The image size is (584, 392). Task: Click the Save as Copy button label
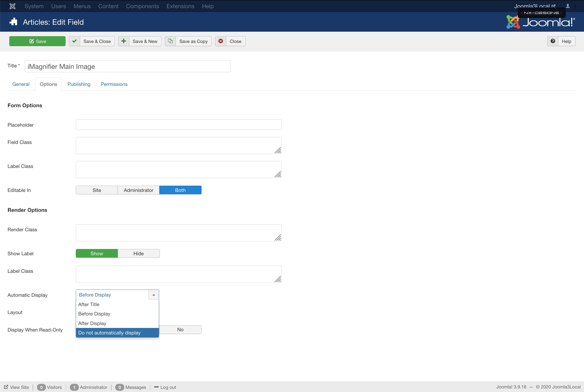[193, 41]
